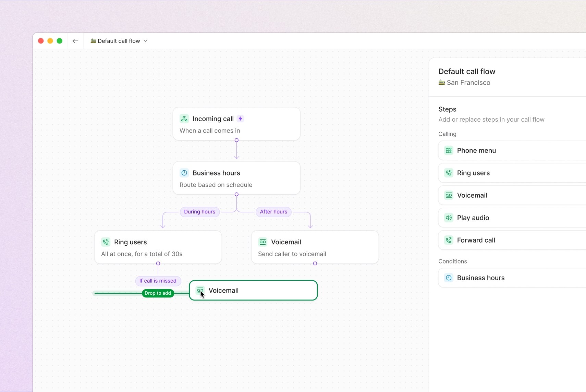Click the Forward call icon in sidebar
Viewport: 586px width, 392px height.
click(x=449, y=240)
